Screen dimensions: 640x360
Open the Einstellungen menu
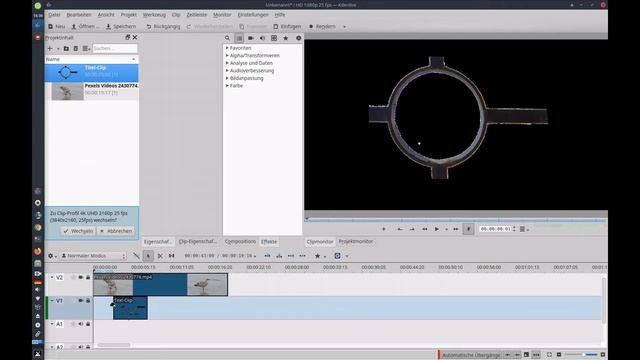(x=253, y=15)
